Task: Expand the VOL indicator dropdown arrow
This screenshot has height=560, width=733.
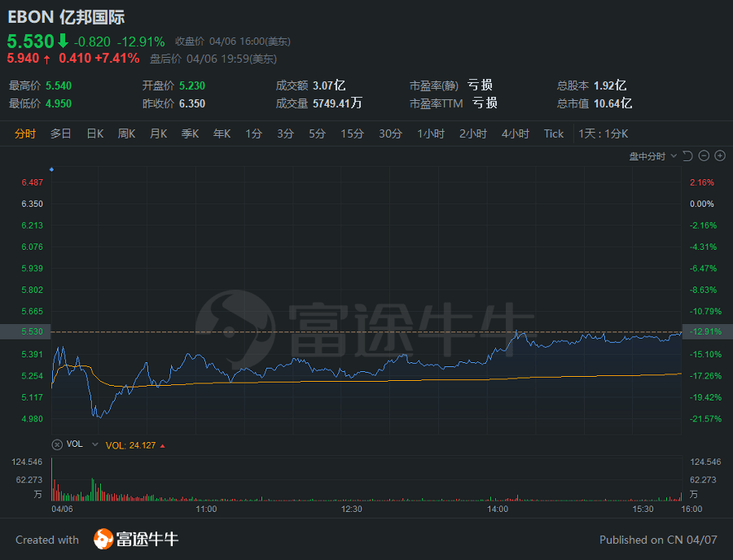Action: 95,444
